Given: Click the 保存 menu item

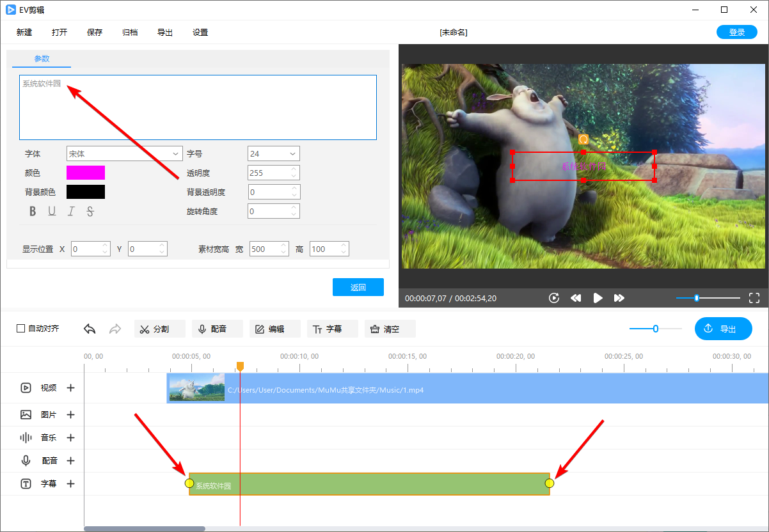Looking at the screenshot, I should (95, 33).
